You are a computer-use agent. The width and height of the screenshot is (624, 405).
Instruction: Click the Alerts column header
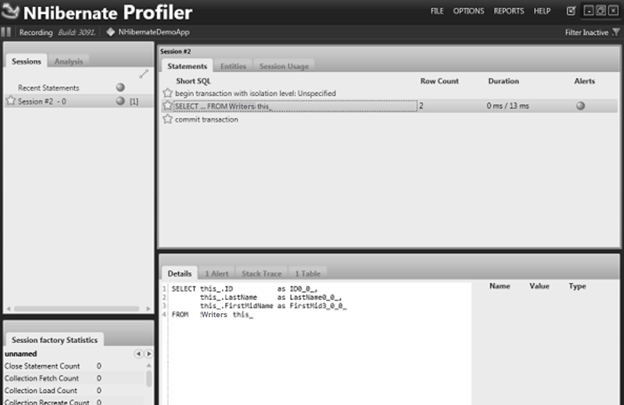[x=584, y=81]
